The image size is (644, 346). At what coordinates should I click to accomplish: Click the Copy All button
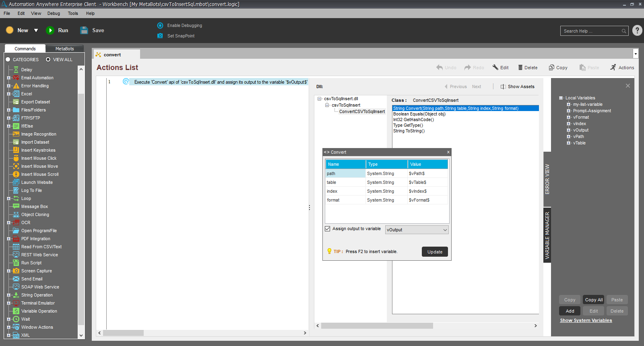point(594,300)
